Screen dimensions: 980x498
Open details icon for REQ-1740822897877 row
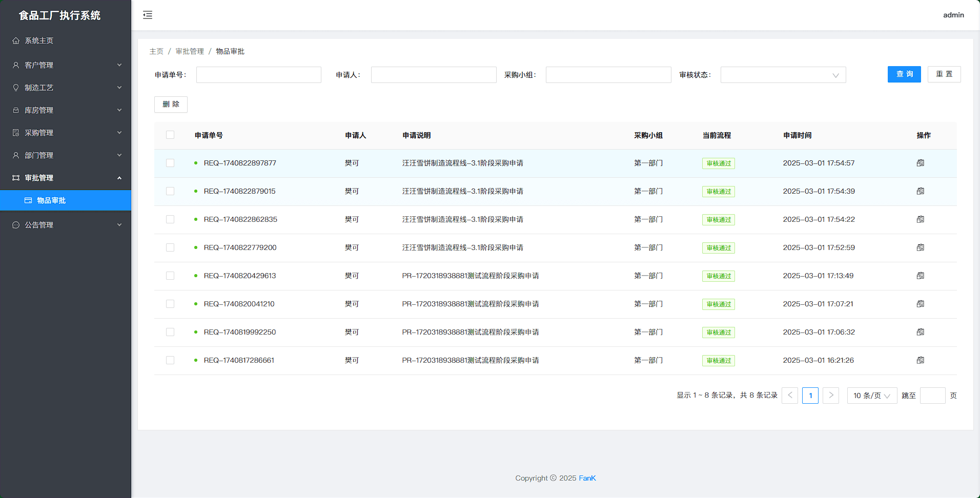[920, 163]
